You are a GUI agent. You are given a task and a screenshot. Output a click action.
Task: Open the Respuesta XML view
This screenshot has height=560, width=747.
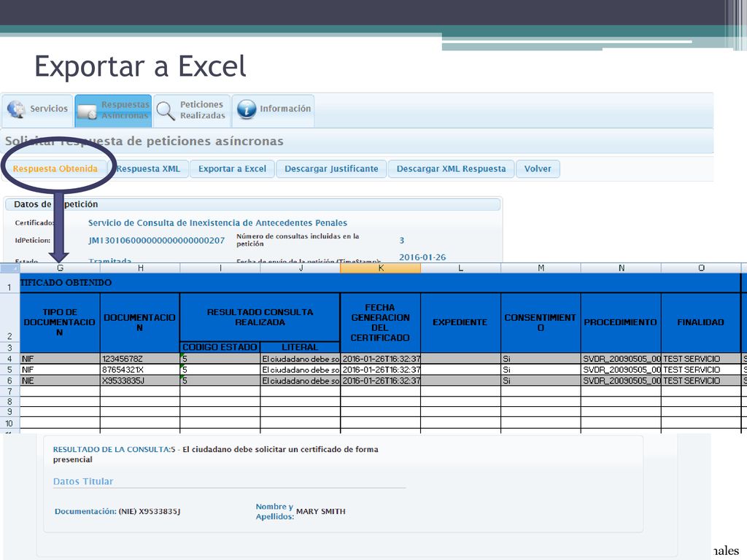point(148,168)
